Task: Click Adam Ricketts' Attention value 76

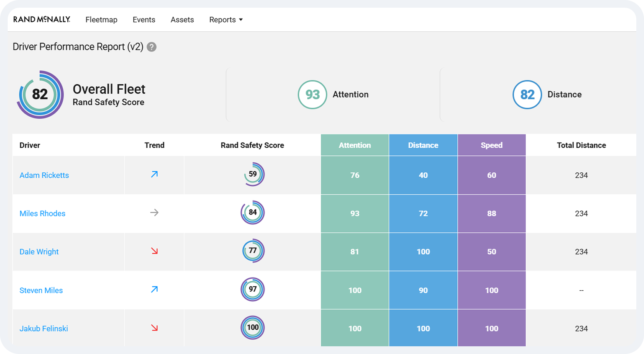Action: (x=355, y=175)
